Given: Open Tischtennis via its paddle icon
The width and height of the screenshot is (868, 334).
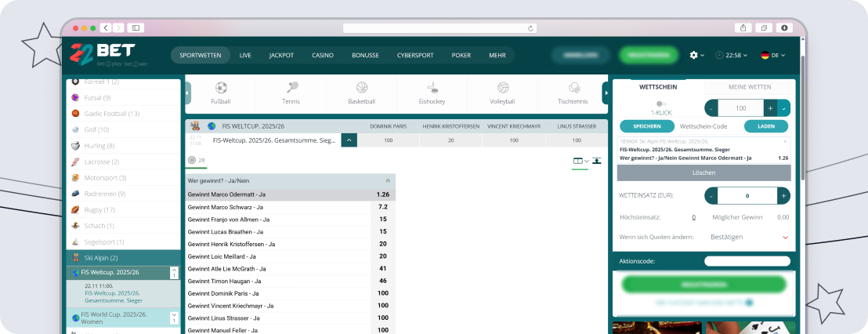Looking at the screenshot, I should [573, 88].
